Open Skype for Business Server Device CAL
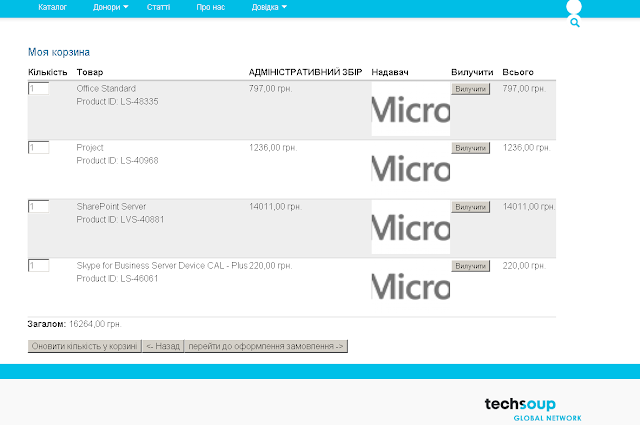The image size is (640, 425). (x=162, y=265)
